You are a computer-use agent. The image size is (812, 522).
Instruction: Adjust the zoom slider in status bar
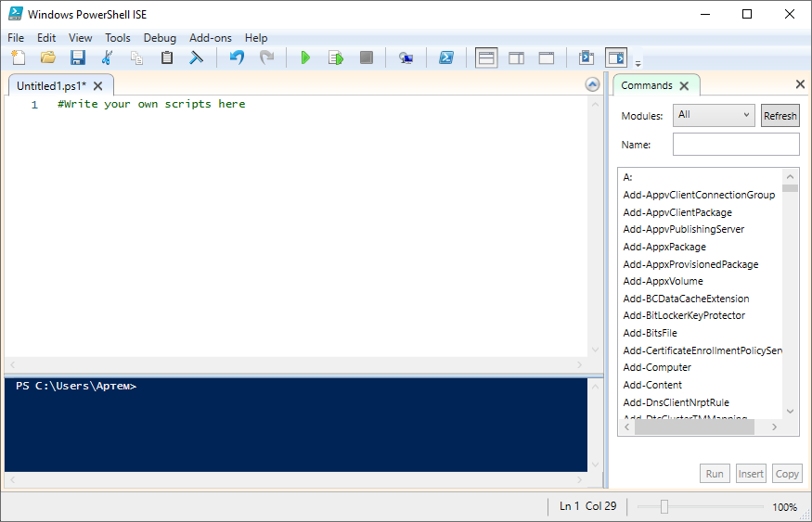coord(664,506)
